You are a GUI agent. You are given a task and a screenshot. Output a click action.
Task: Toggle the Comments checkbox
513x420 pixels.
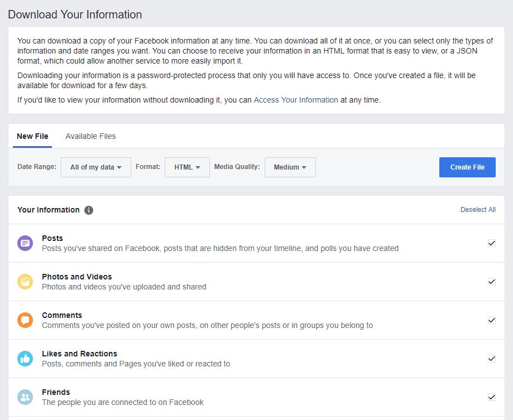point(491,320)
